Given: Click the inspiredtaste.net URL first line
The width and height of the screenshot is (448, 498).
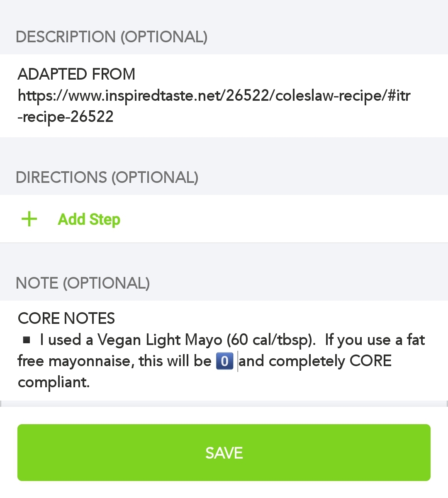Looking at the screenshot, I should (x=214, y=96).
